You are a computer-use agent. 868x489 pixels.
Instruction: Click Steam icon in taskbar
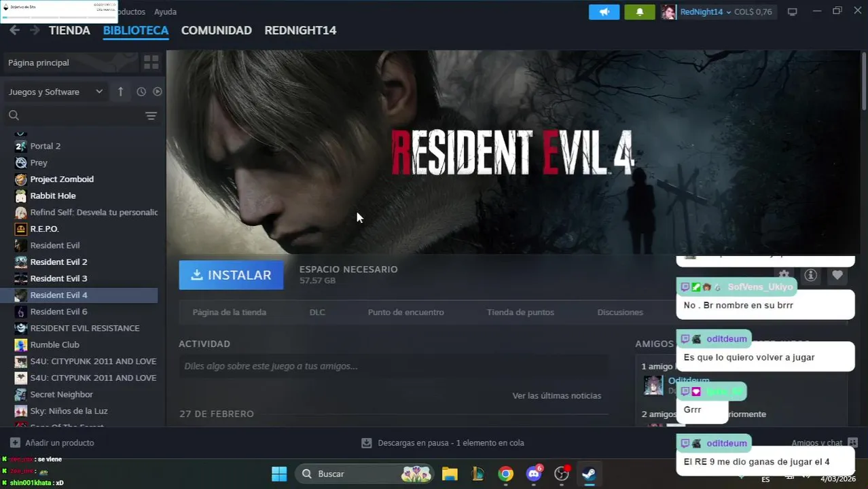(x=589, y=474)
